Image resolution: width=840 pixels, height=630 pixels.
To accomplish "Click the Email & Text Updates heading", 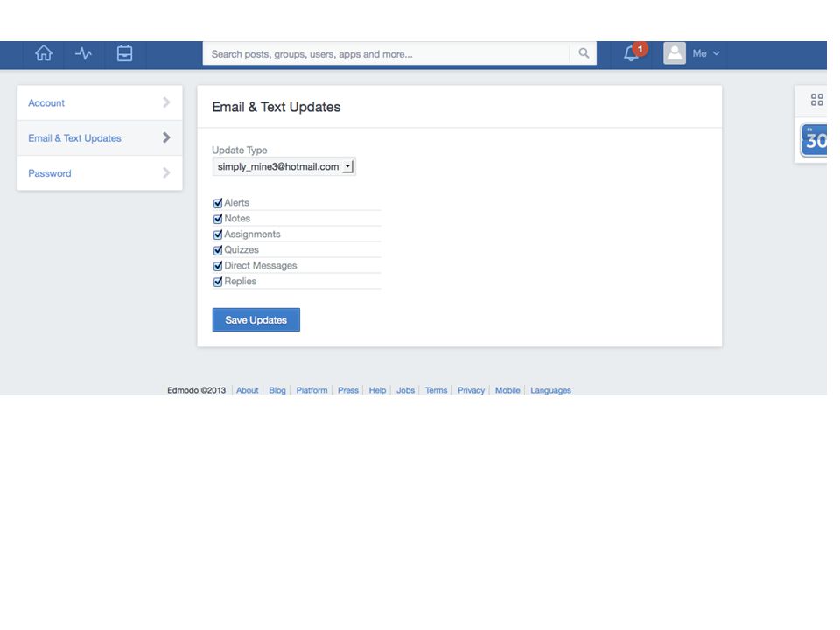I will pyautogui.click(x=276, y=107).
